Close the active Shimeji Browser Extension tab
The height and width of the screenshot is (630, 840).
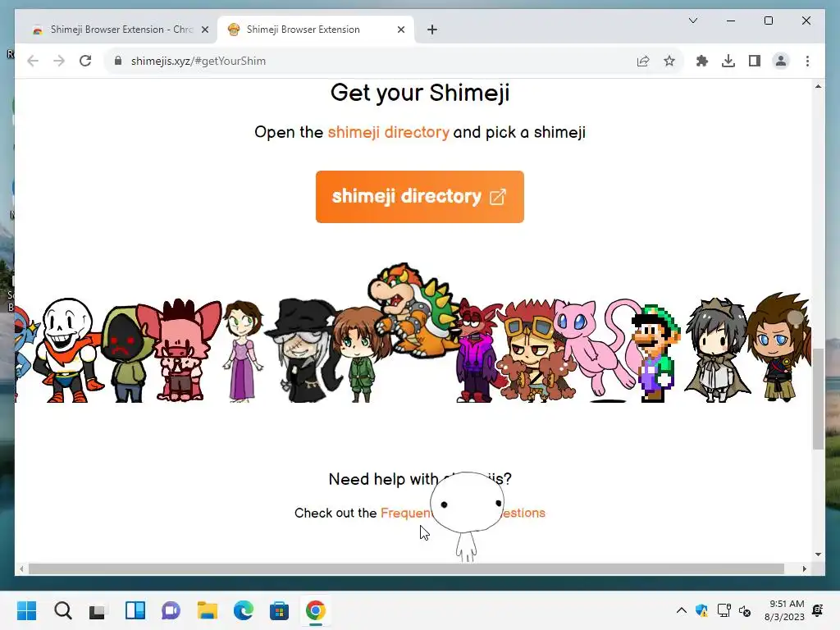coord(400,30)
